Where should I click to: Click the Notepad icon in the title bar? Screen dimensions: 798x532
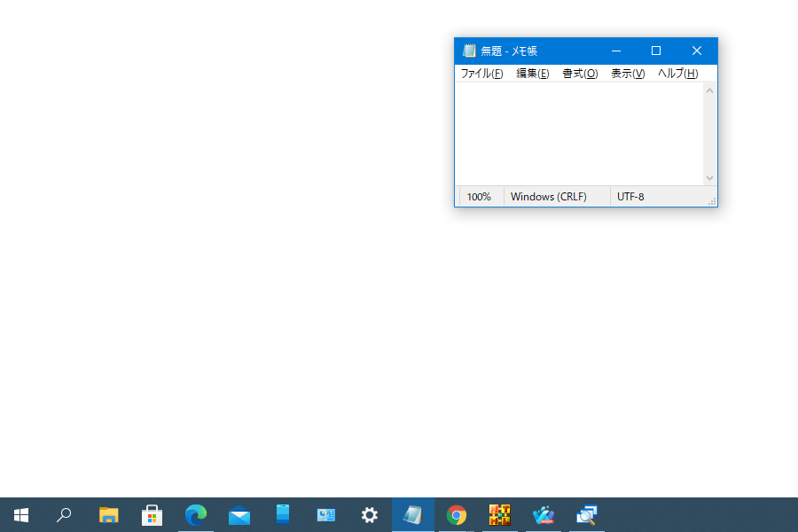coord(469,51)
